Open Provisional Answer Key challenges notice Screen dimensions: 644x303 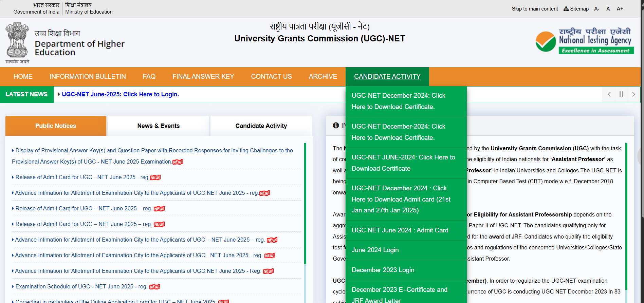pyautogui.click(x=152, y=156)
